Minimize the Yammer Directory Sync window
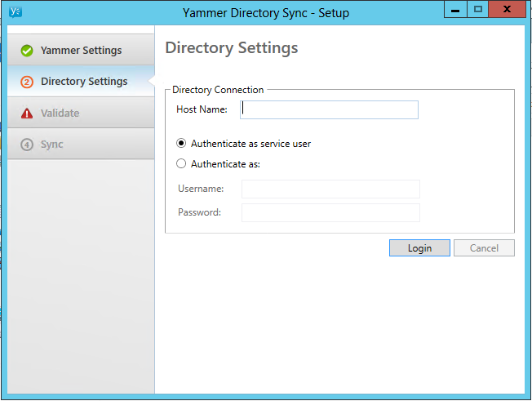Screen dimensions: 532x401 click(x=455, y=9)
